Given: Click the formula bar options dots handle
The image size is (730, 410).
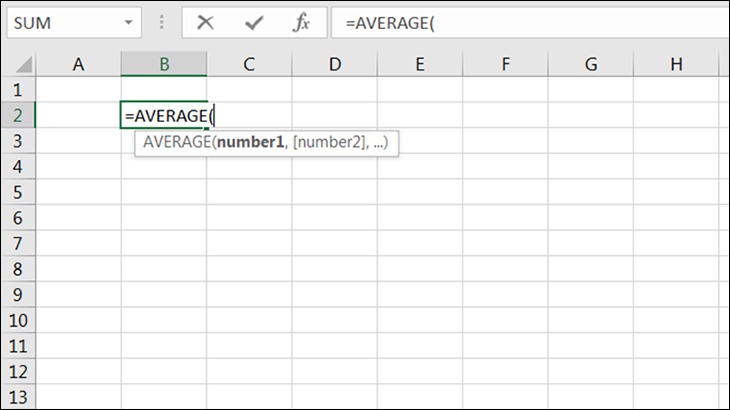Looking at the screenshot, I should [x=163, y=22].
